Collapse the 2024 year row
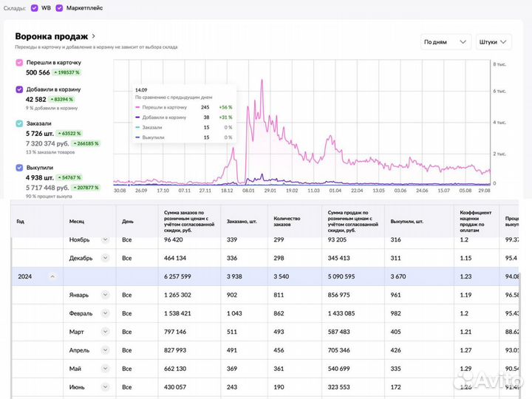 coord(52,276)
